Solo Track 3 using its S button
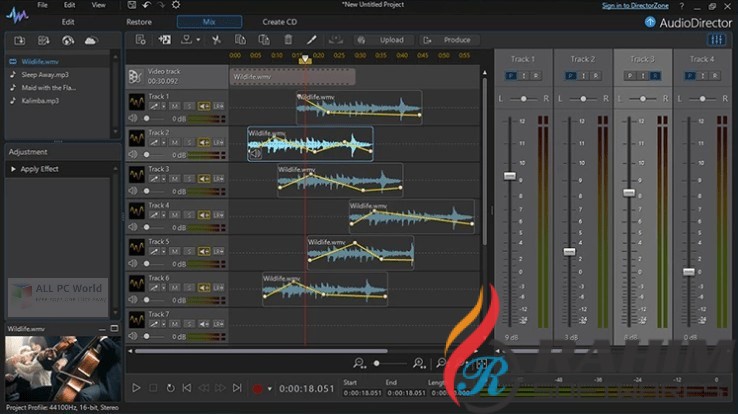 click(189, 178)
